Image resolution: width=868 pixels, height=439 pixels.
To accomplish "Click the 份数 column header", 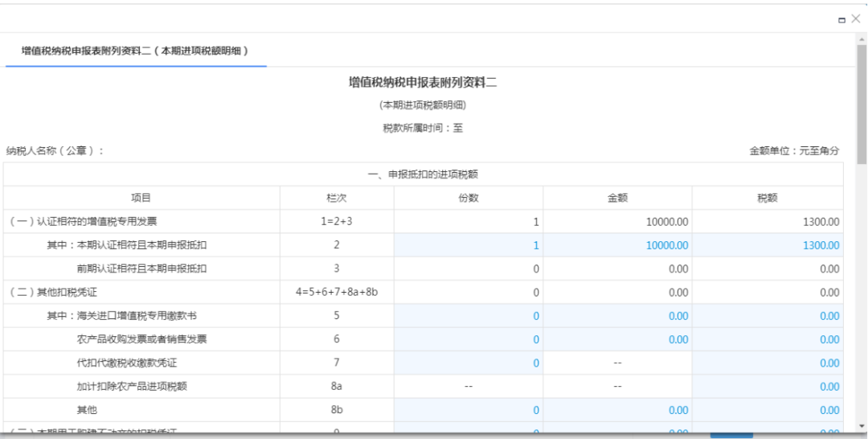I will click(469, 198).
